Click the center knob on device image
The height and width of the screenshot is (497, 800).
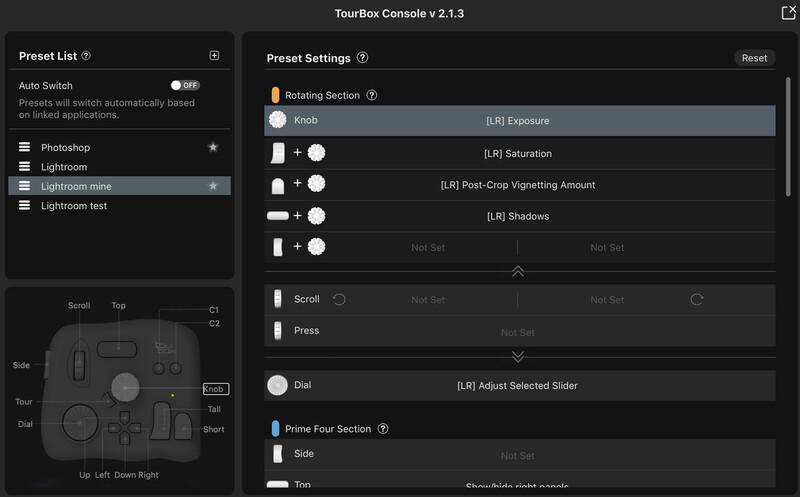(x=125, y=387)
